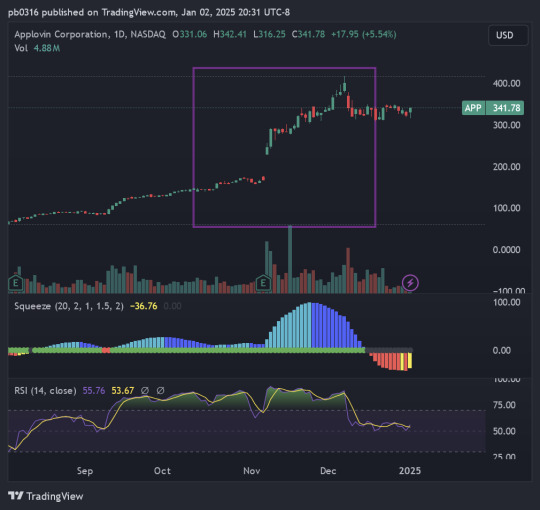
Task: Click the 100.00 price axis label below 200.00
Action: [506, 208]
